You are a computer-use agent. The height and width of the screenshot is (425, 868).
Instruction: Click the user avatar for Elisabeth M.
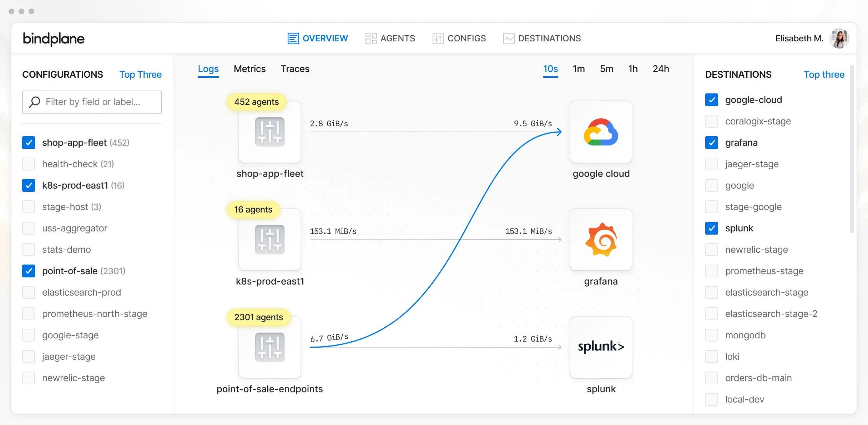tap(839, 39)
